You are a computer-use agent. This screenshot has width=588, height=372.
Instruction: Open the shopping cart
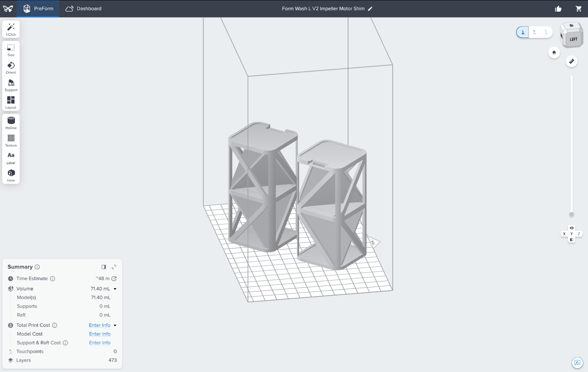[578, 9]
